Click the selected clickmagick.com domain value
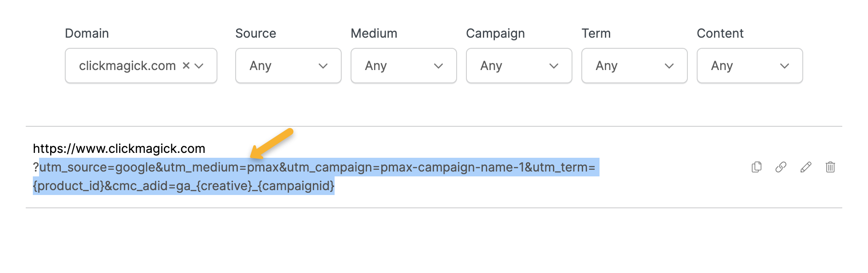Screen dimensions: 868x273 [127, 66]
